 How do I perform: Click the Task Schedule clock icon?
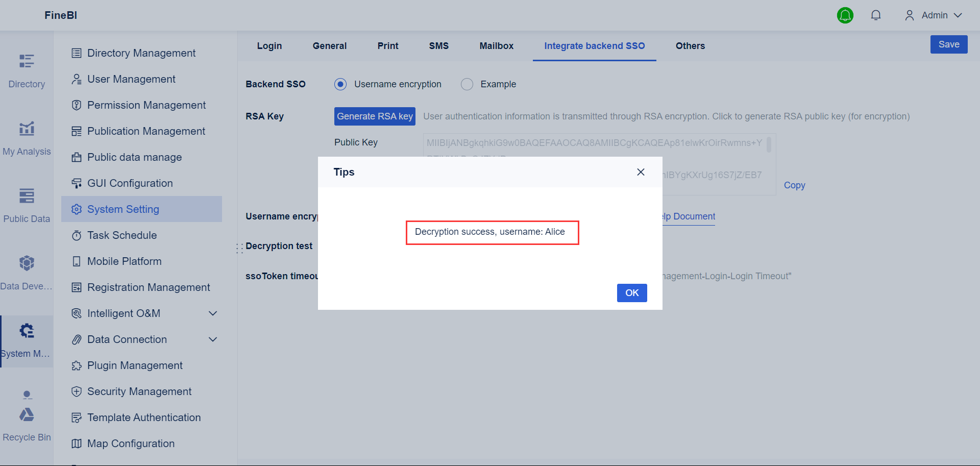click(x=77, y=235)
